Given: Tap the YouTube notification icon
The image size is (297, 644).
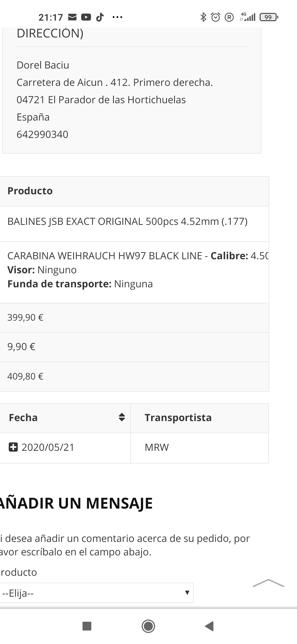Looking at the screenshot, I should (86, 17).
